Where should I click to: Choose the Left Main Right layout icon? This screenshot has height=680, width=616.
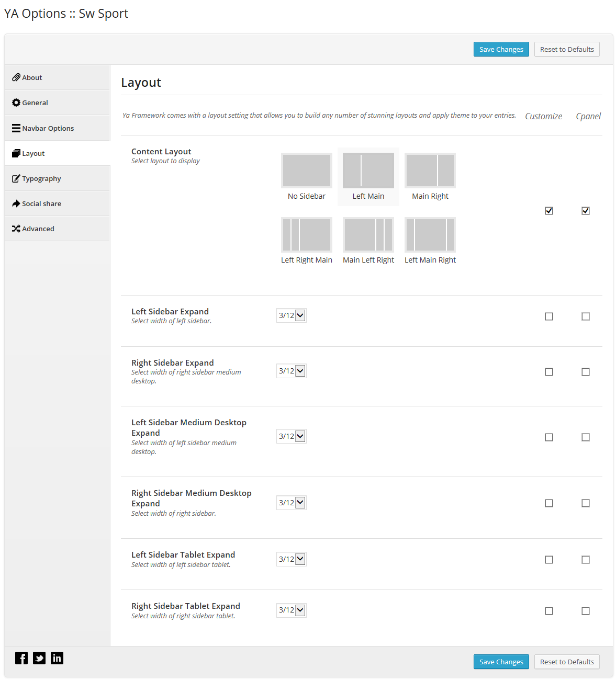tap(430, 235)
